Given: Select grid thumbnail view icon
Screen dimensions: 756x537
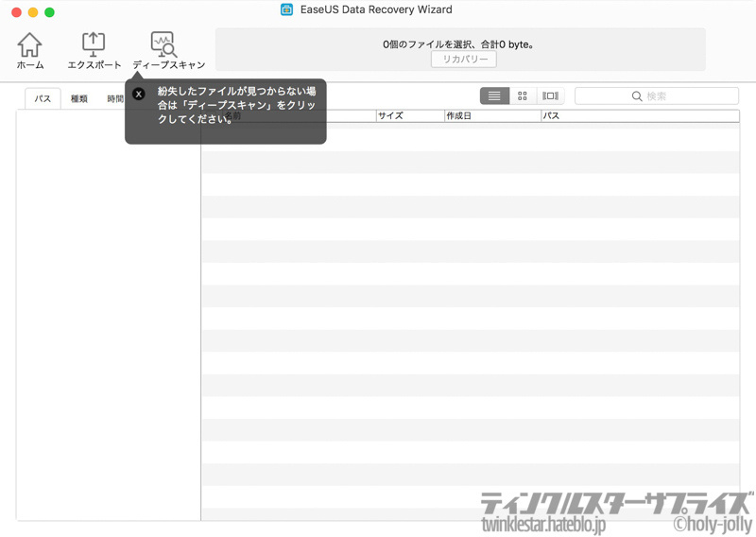Looking at the screenshot, I should (523, 96).
